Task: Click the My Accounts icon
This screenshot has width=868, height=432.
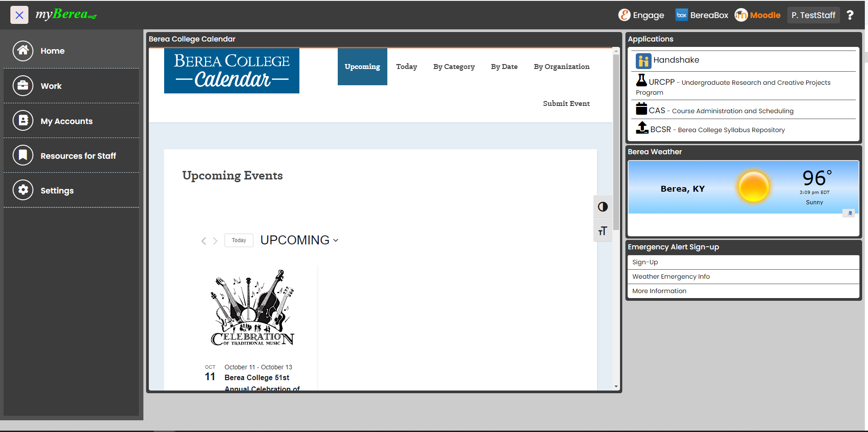Action: [x=23, y=121]
